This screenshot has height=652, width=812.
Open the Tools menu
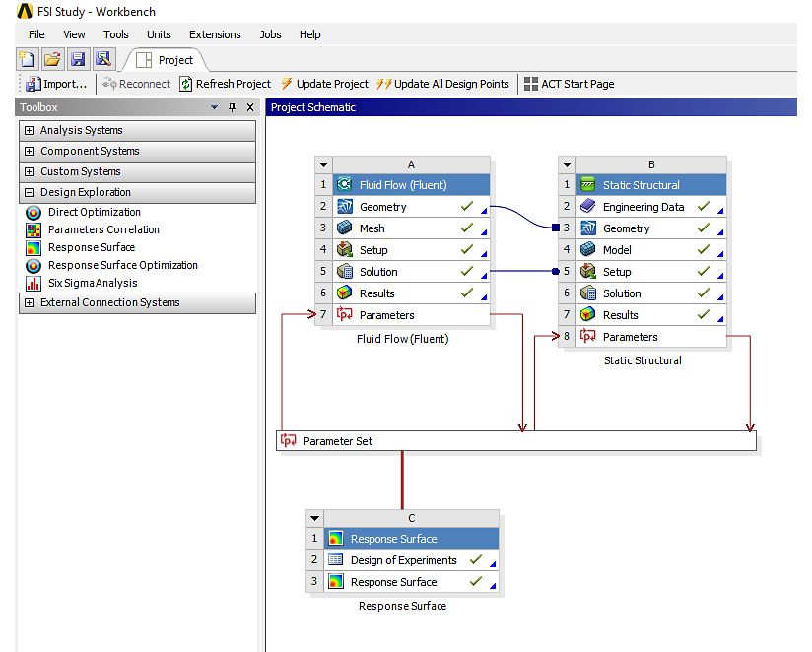click(115, 34)
